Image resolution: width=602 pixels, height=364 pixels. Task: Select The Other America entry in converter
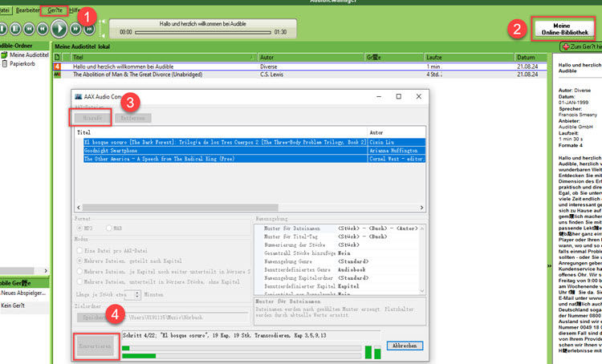coord(254,159)
